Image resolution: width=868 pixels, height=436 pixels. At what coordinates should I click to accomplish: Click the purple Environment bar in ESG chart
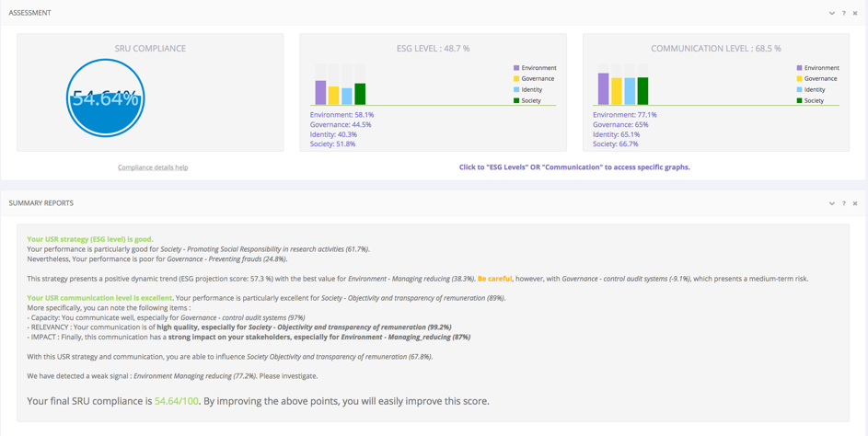(x=321, y=93)
